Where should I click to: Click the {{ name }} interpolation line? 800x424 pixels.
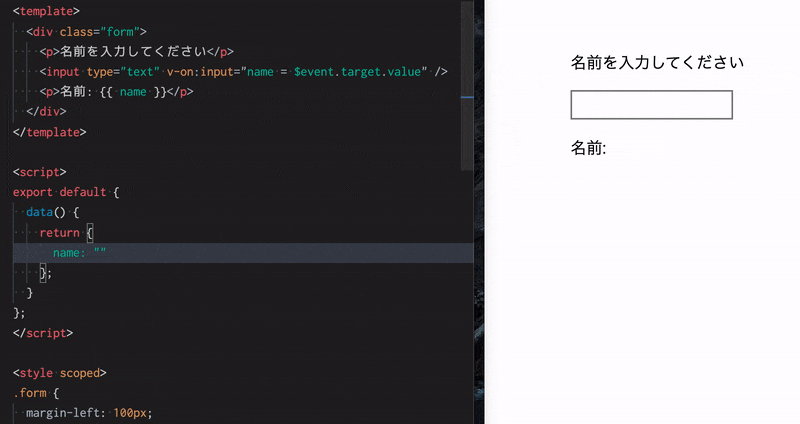click(116, 92)
